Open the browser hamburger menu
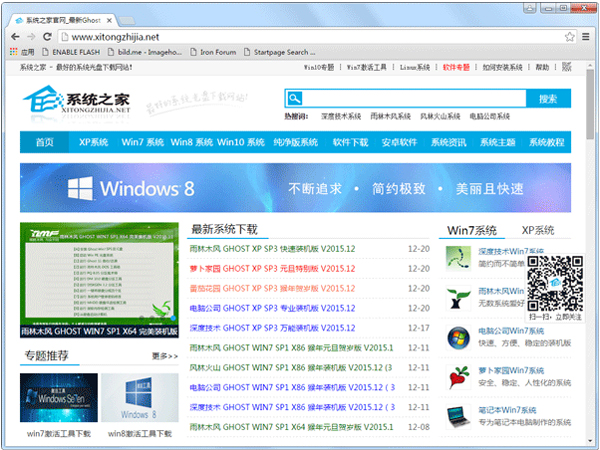The width and height of the screenshot is (600, 450). [585, 37]
